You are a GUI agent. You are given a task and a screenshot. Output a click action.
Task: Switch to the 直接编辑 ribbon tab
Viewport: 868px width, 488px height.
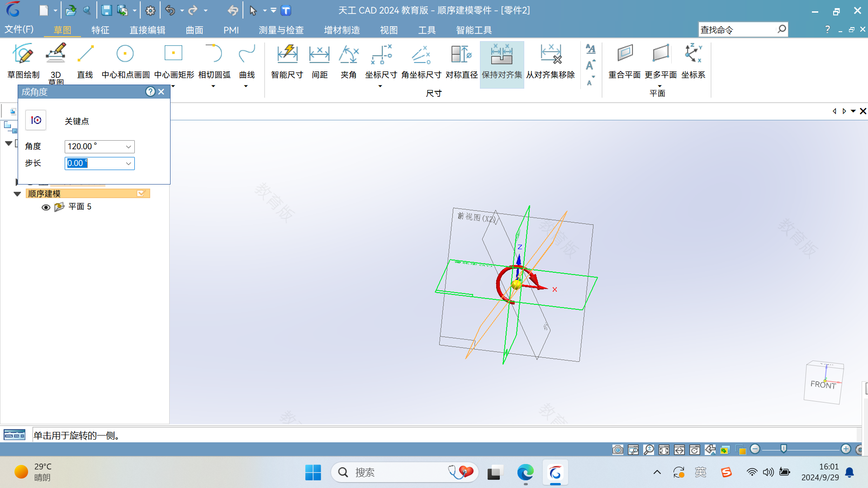(147, 30)
